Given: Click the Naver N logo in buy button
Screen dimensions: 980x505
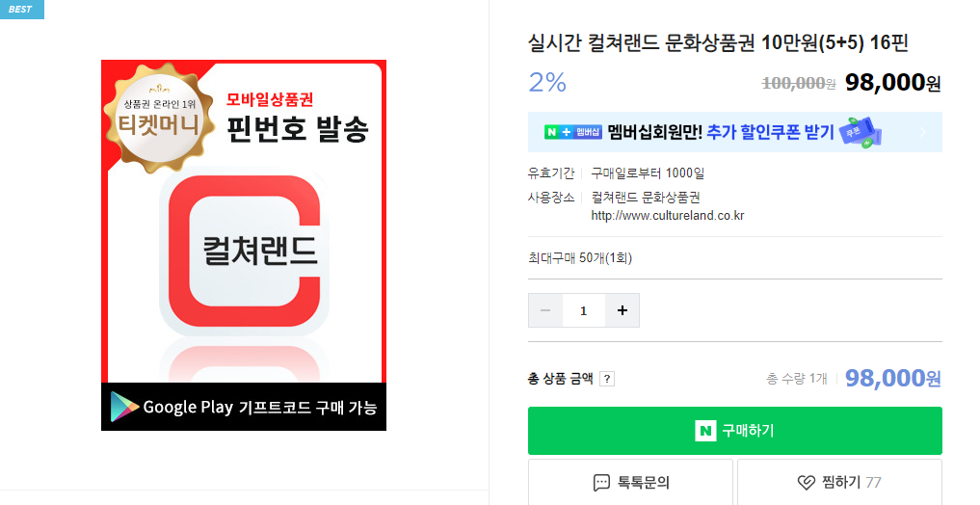Looking at the screenshot, I should click(x=705, y=431).
